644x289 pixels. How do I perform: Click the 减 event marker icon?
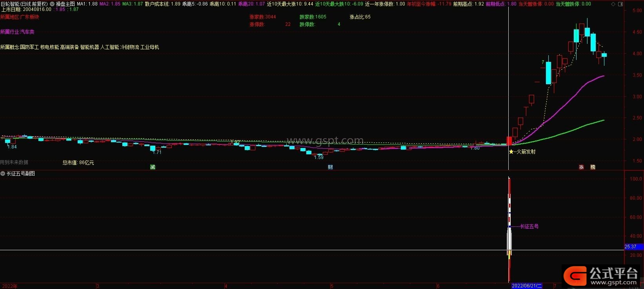[x=153, y=167]
